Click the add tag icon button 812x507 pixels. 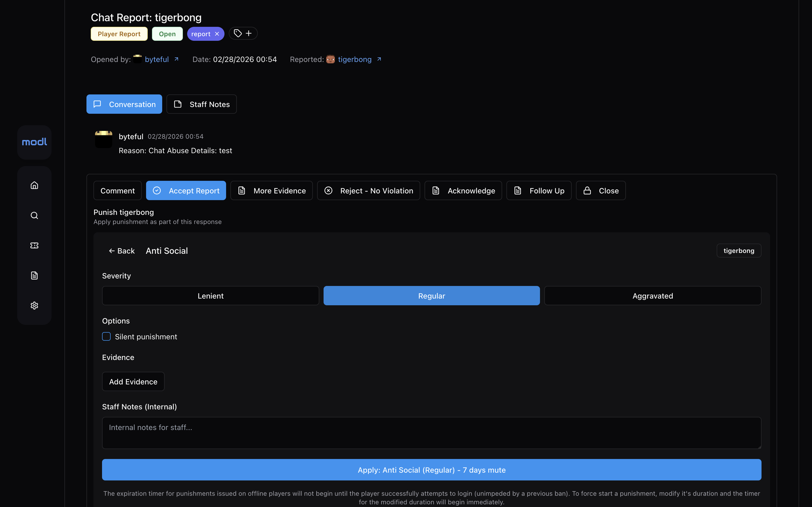click(243, 34)
